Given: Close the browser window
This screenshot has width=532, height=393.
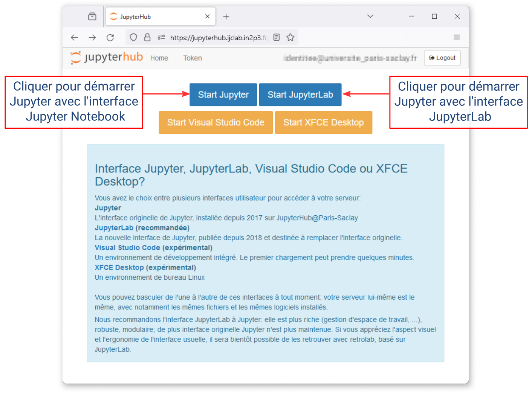Looking at the screenshot, I should (457, 16).
